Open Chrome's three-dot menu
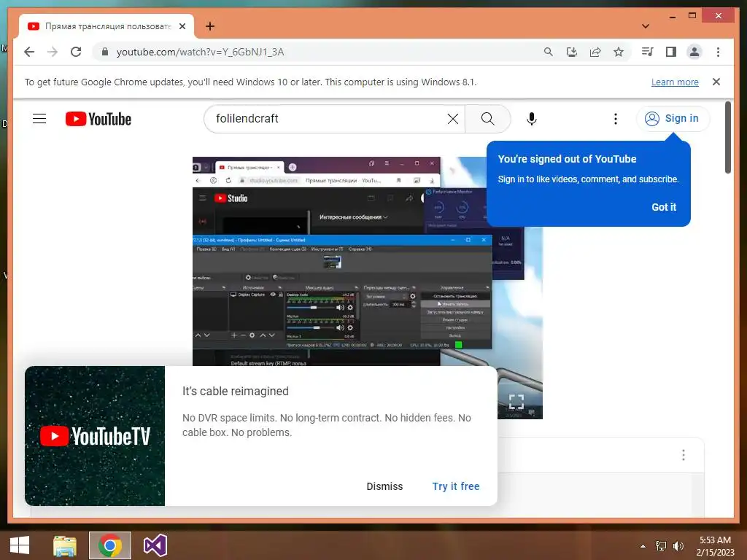Image resolution: width=747 pixels, height=560 pixels. pos(718,52)
